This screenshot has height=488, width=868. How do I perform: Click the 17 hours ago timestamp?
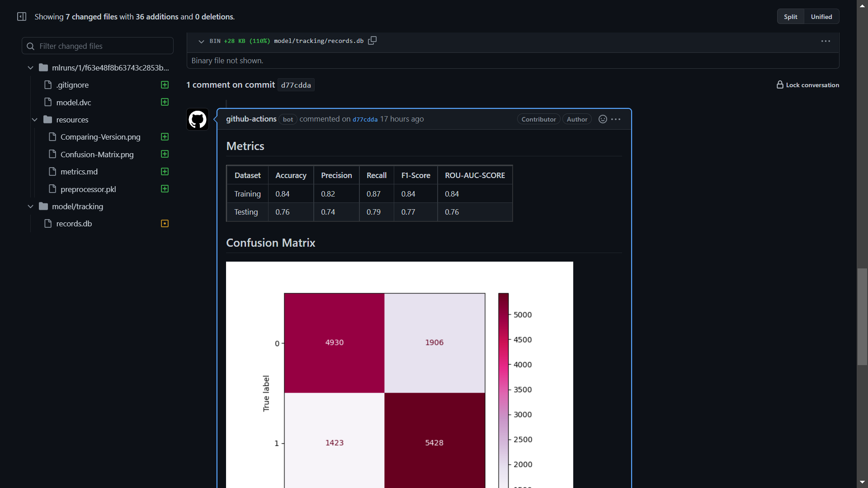coord(402,119)
